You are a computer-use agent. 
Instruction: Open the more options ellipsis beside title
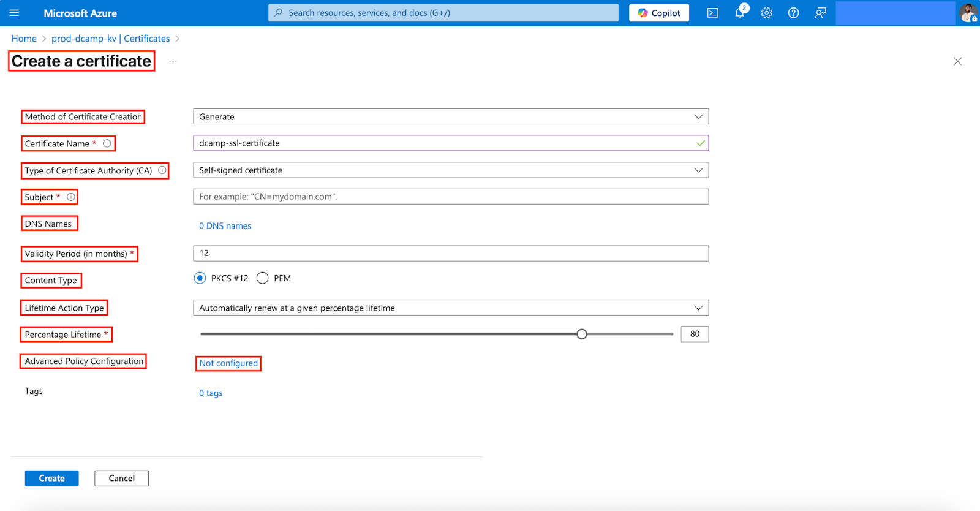click(173, 61)
